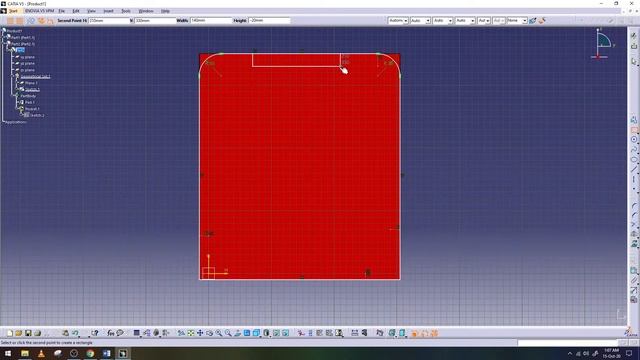Select Pocket.1 in specification tree
640x360 pixels.
(x=32, y=109)
